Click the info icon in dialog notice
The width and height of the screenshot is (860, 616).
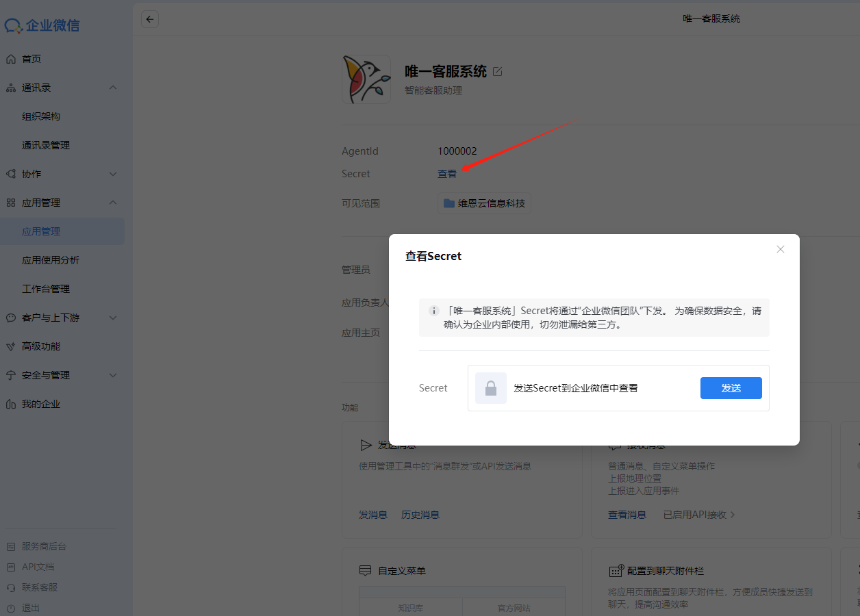433,310
